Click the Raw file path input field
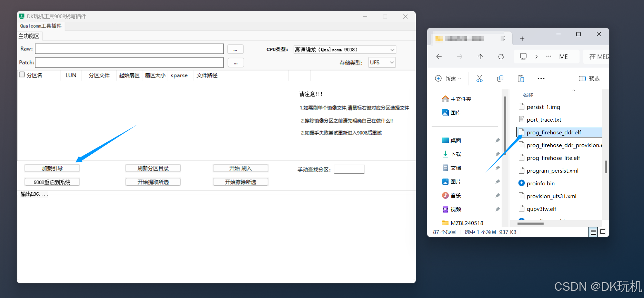 click(129, 49)
